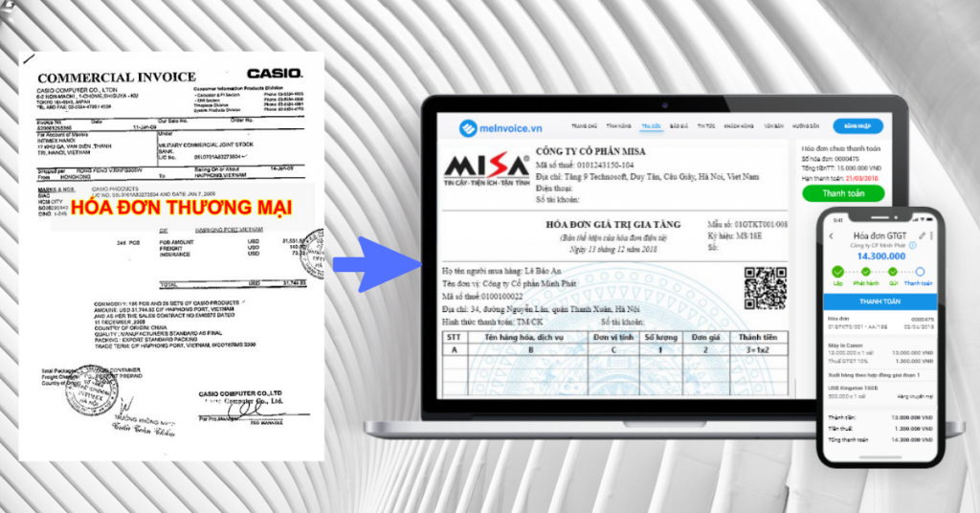The width and height of the screenshot is (980, 513).
Task: Click the USB Kingston 16GB item on phone
Action: click(853, 388)
